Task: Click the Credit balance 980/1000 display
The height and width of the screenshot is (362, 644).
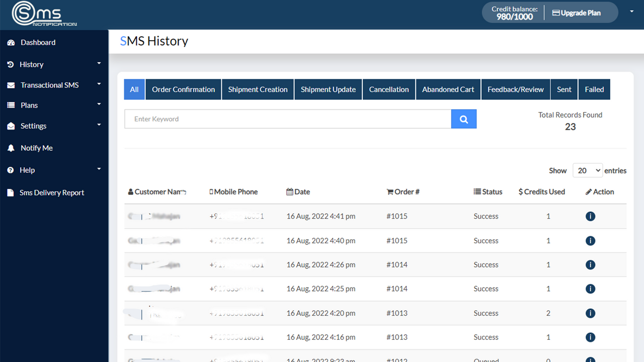Action: [x=515, y=13]
